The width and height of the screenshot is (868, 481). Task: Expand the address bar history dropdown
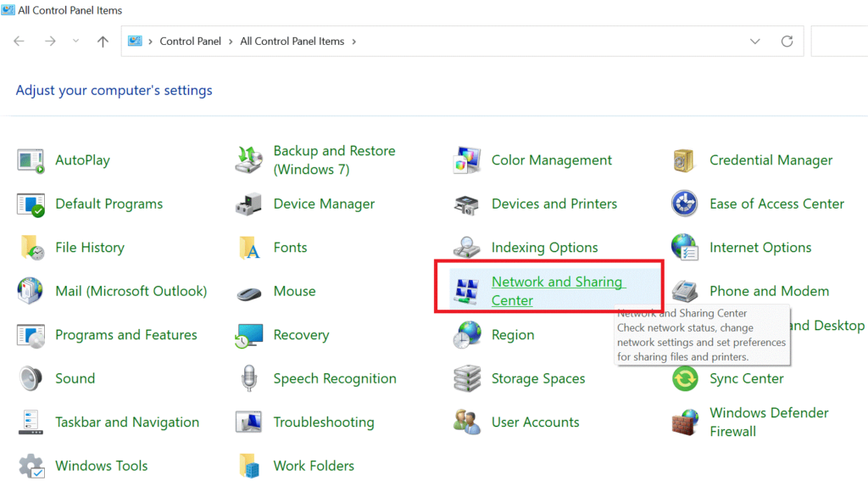pyautogui.click(x=755, y=42)
